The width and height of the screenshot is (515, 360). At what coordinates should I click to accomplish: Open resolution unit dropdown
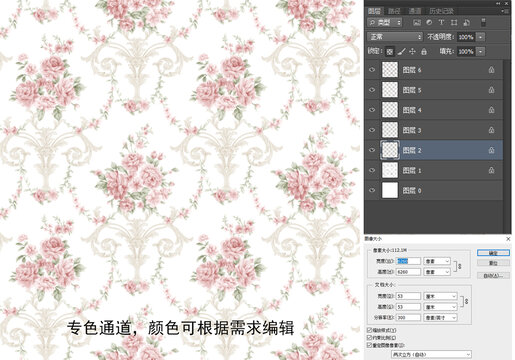(x=440, y=317)
